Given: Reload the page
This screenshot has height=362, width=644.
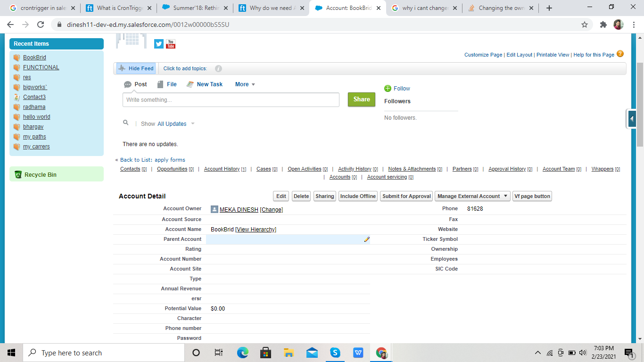Looking at the screenshot, I should pyautogui.click(x=41, y=25).
